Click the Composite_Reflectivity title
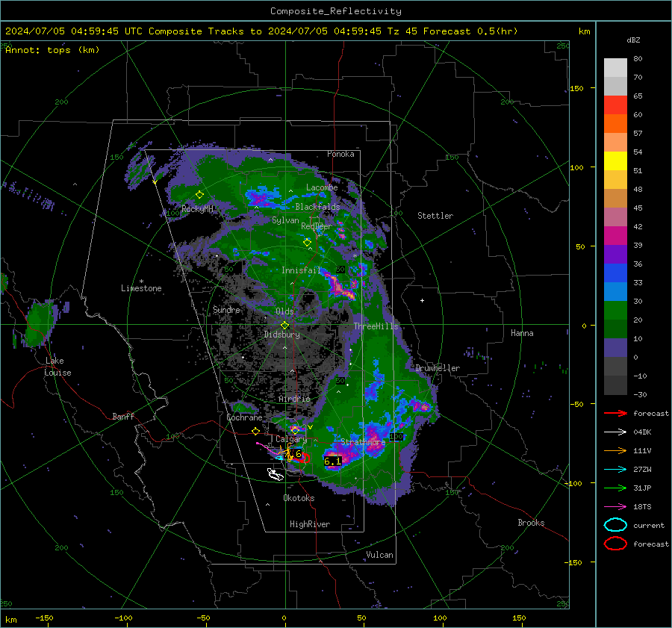672x628 pixels. tap(336, 11)
